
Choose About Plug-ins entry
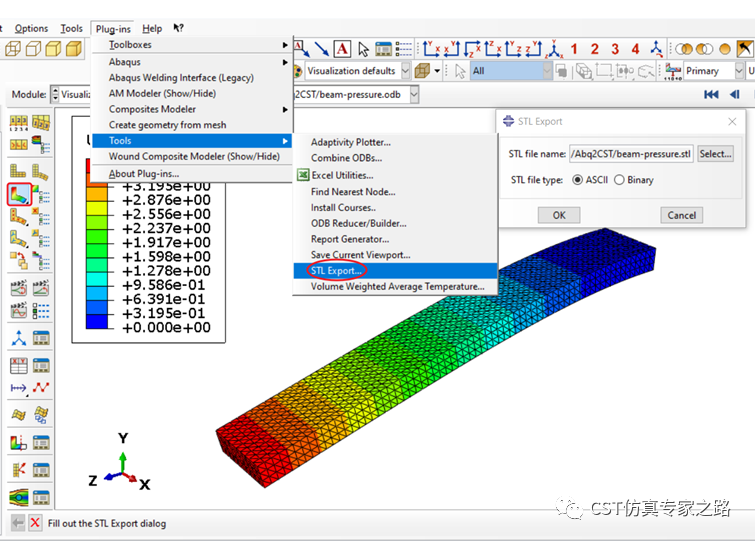tap(192, 174)
